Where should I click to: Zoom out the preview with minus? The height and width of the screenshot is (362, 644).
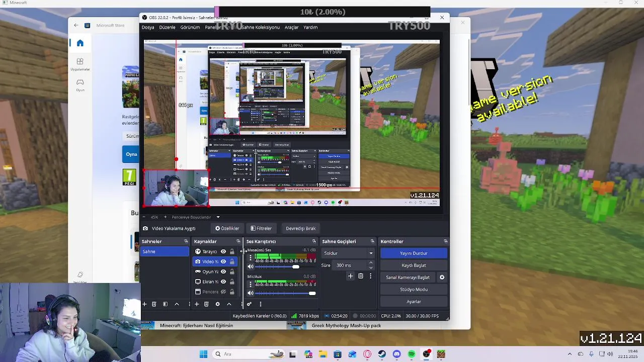pos(144,217)
